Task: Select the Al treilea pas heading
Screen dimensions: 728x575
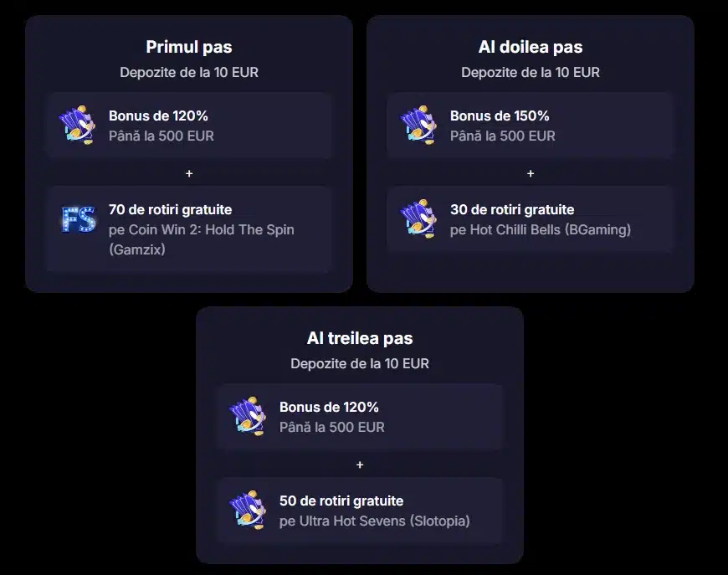Action: point(360,338)
